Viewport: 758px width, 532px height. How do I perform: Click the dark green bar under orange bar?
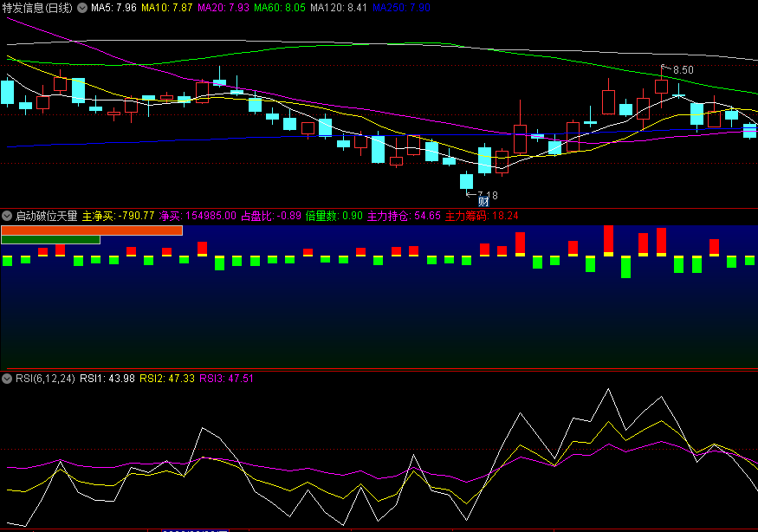coord(51,239)
